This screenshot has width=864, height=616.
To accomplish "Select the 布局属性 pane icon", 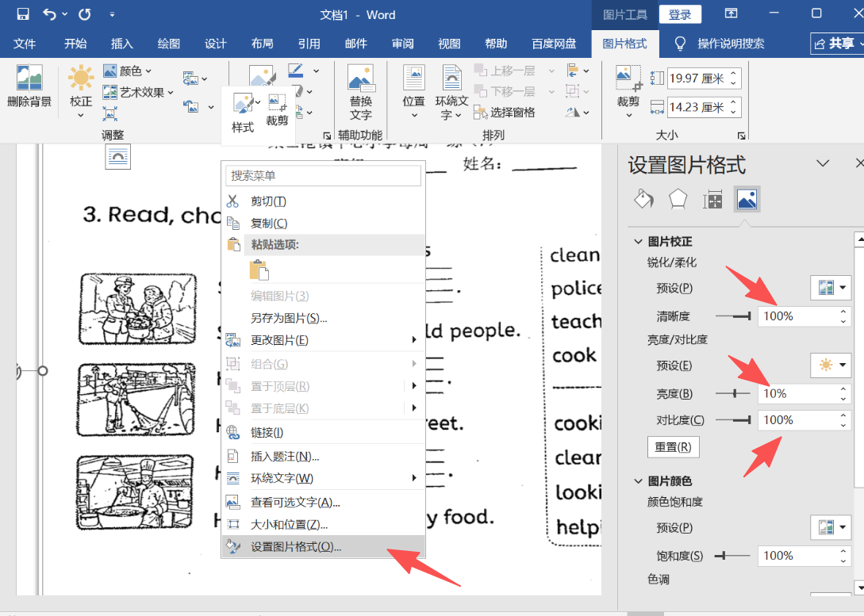I will click(x=712, y=199).
